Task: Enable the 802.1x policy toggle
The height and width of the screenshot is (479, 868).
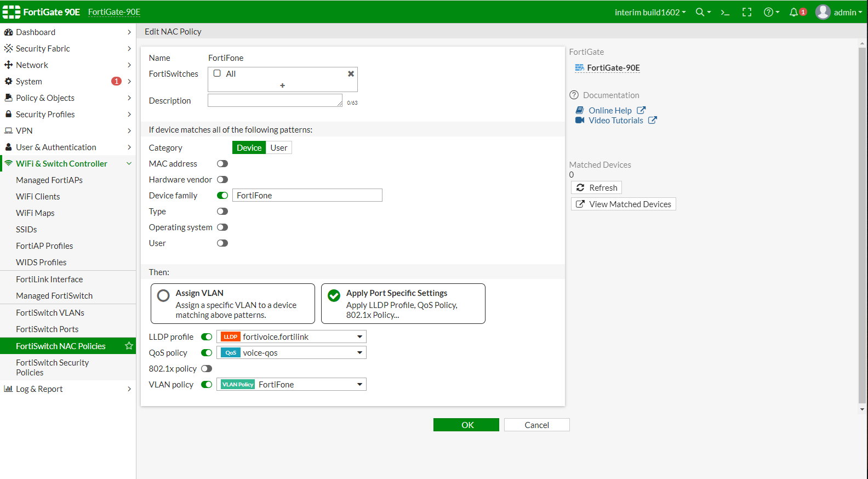Action: [207, 369]
